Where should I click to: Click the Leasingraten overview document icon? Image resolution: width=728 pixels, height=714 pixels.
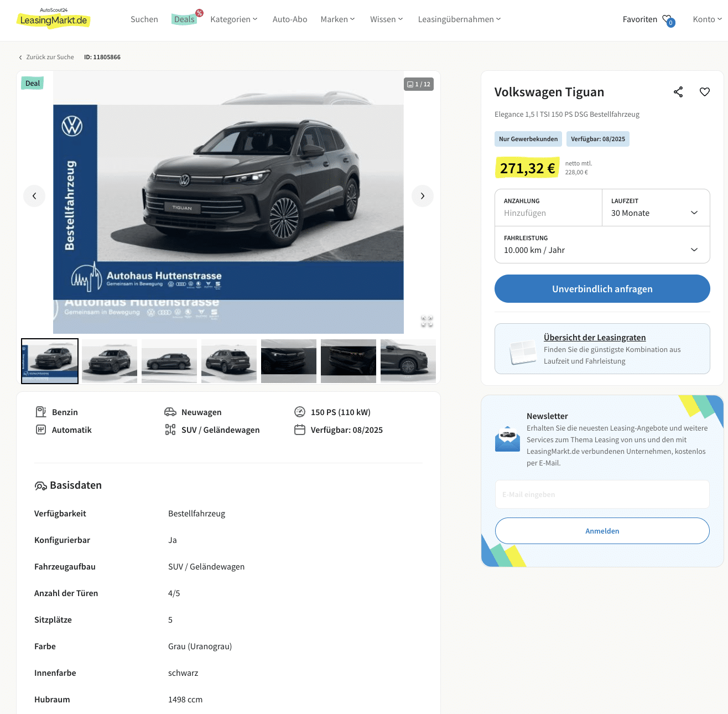point(523,352)
